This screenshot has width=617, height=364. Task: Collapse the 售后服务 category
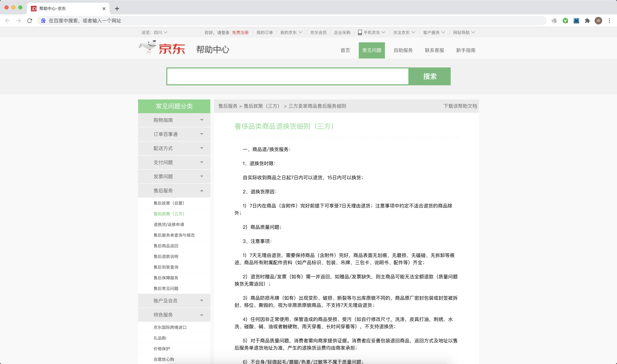click(x=174, y=191)
